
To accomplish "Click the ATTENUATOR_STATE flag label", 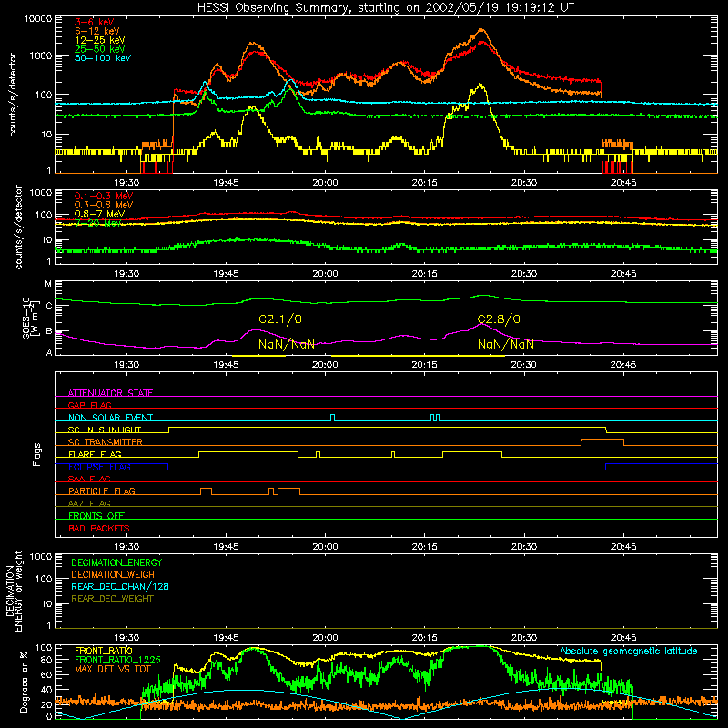I will [110, 393].
